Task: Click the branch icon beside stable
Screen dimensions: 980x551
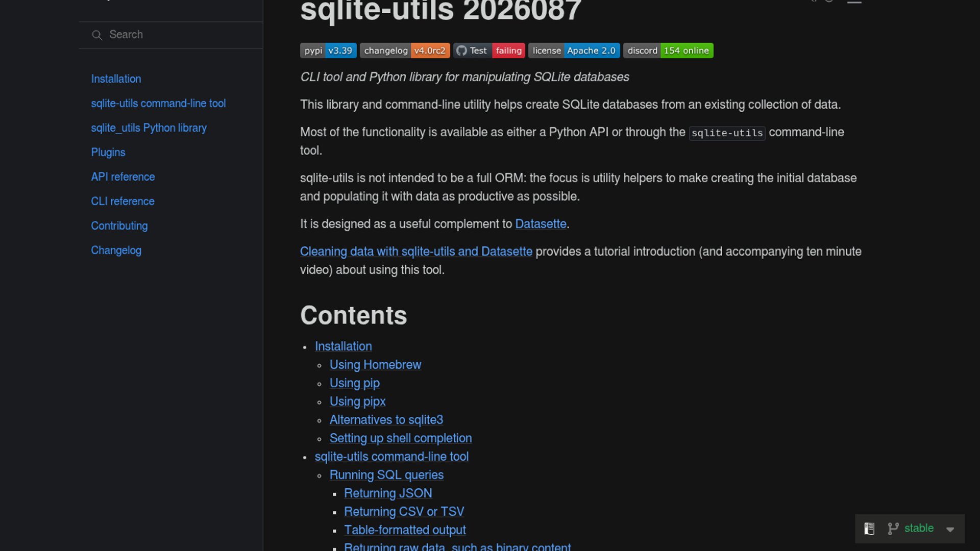Action: coord(893,529)
